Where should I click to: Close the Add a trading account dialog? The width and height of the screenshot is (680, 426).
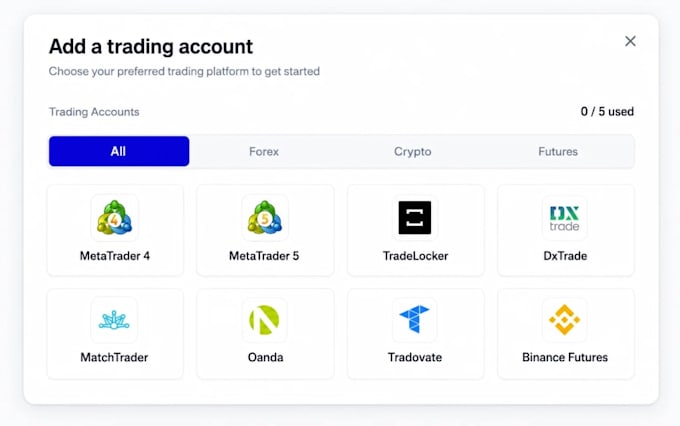pos(630,41)
